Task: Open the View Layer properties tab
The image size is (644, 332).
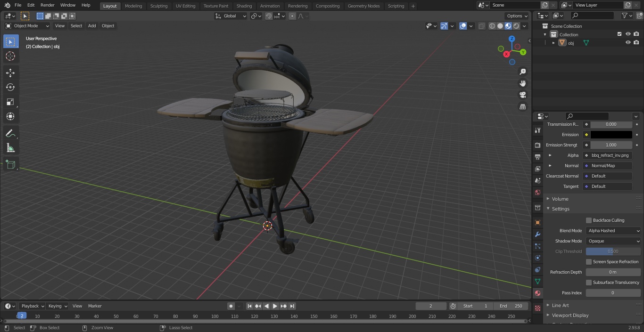Action: [x=537, y=169]
